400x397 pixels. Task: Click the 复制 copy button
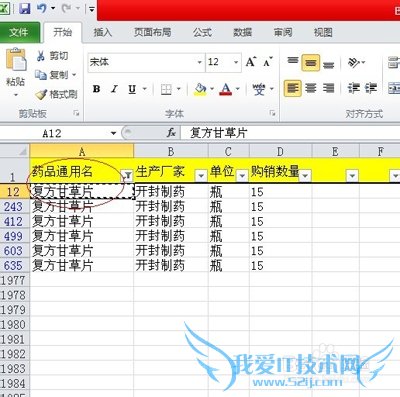51,75
